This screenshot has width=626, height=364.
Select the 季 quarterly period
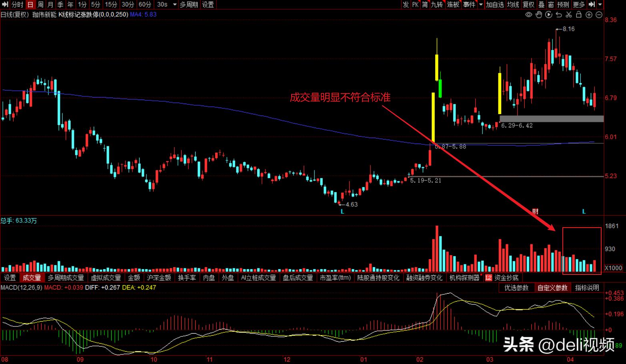point(60,4)
